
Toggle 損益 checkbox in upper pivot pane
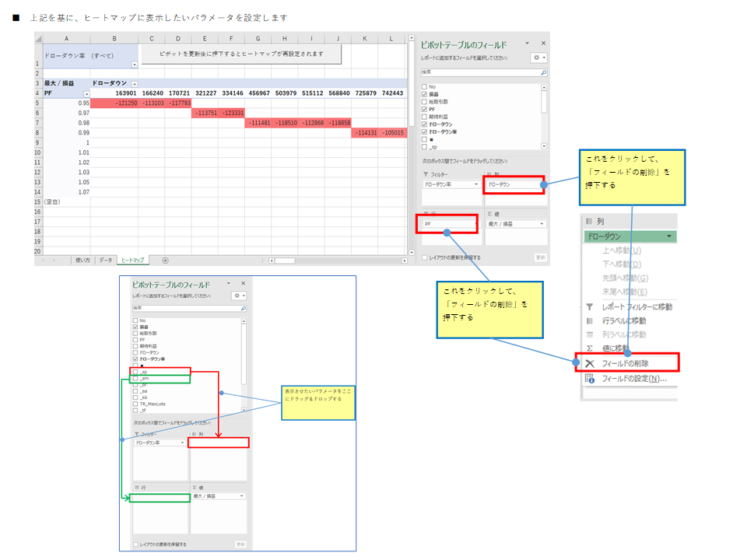tap(425, 94)
